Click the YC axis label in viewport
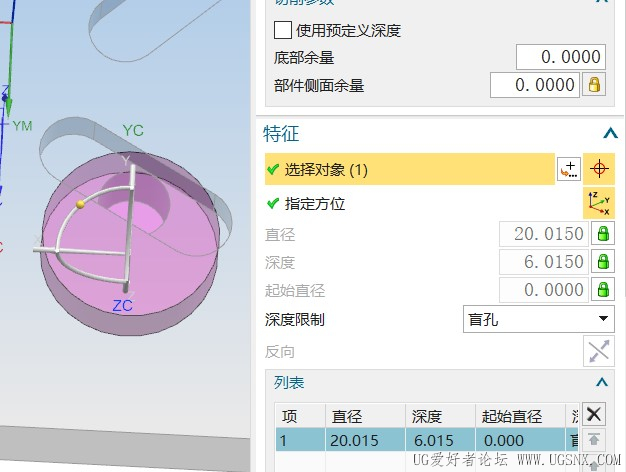 click(133, 131)
